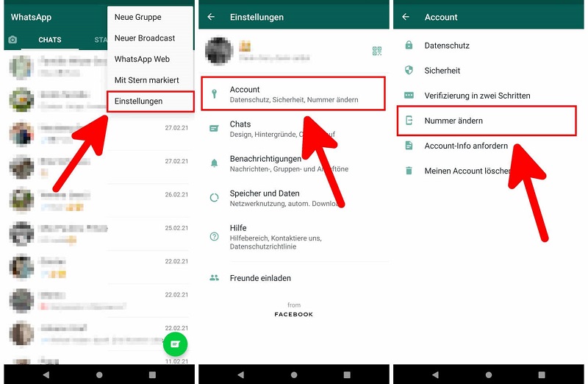Screen dimensions: 588x384
Task: Open Hilfe settings entry
Action: point(293,237)
